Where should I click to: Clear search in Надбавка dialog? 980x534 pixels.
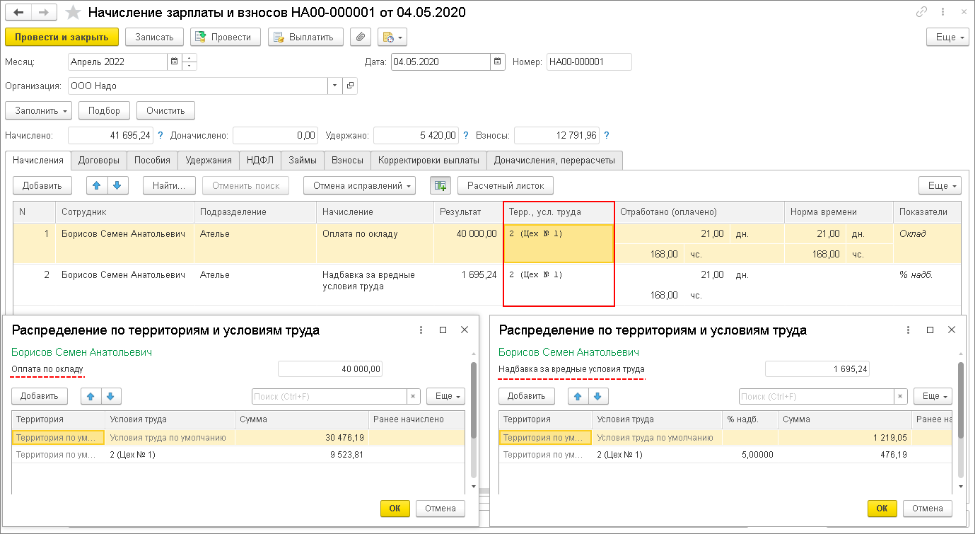pos(901,396)
